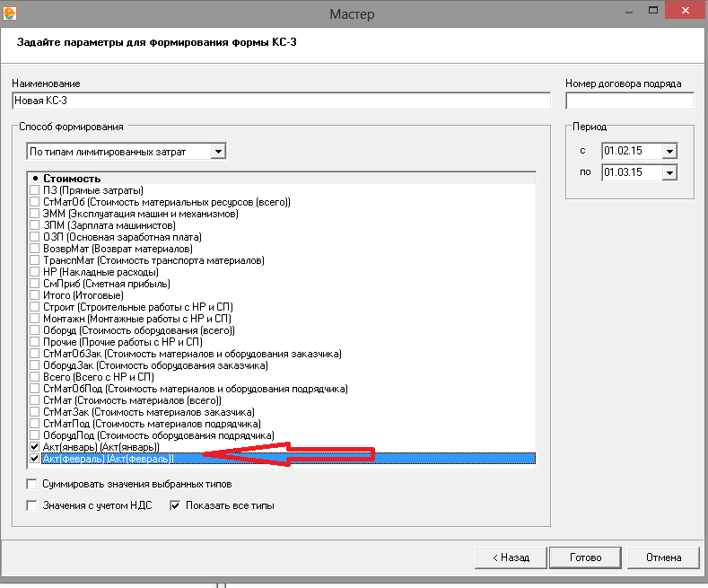708x588 pixels.
Task: Check Строит (Строительные работы с НР и СП)
Action: [x=35, y=307]
